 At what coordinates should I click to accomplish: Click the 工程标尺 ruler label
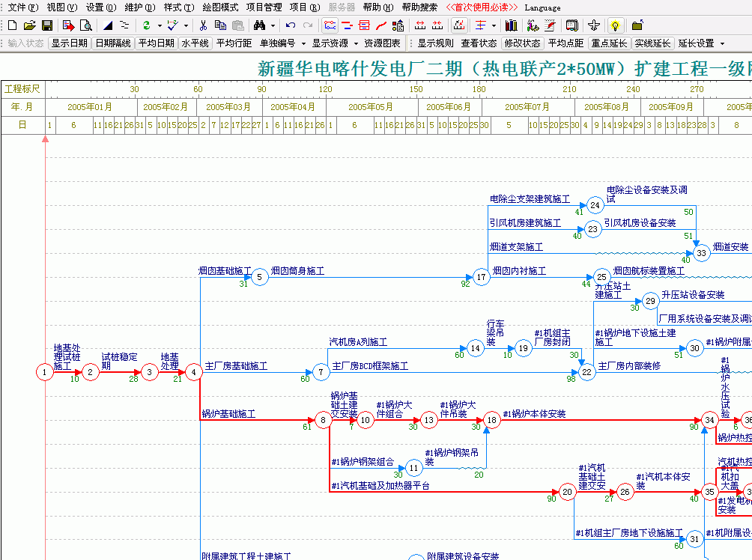click(22, 88)
